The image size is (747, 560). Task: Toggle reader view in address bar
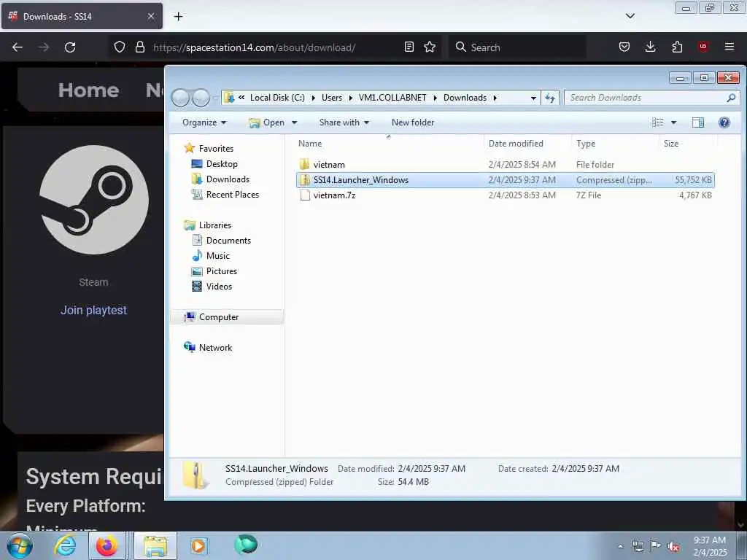point(409,47)
